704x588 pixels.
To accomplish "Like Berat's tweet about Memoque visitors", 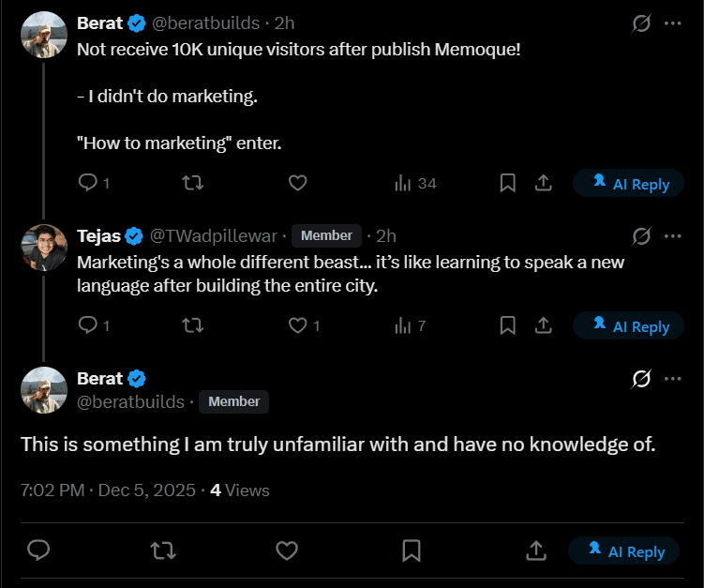I will tap(297, 183).
